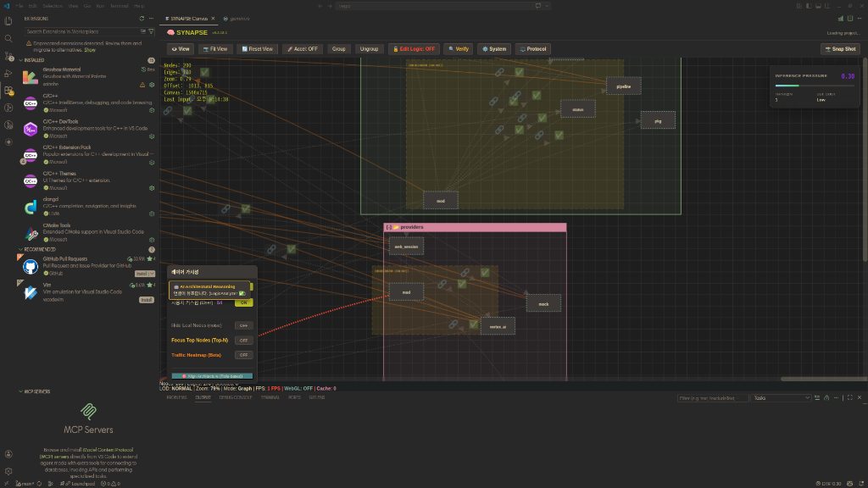The width and height of the screenshot is (868, 488).
Task: Focus the output filter input field
Action: click(x=713, y=398)
